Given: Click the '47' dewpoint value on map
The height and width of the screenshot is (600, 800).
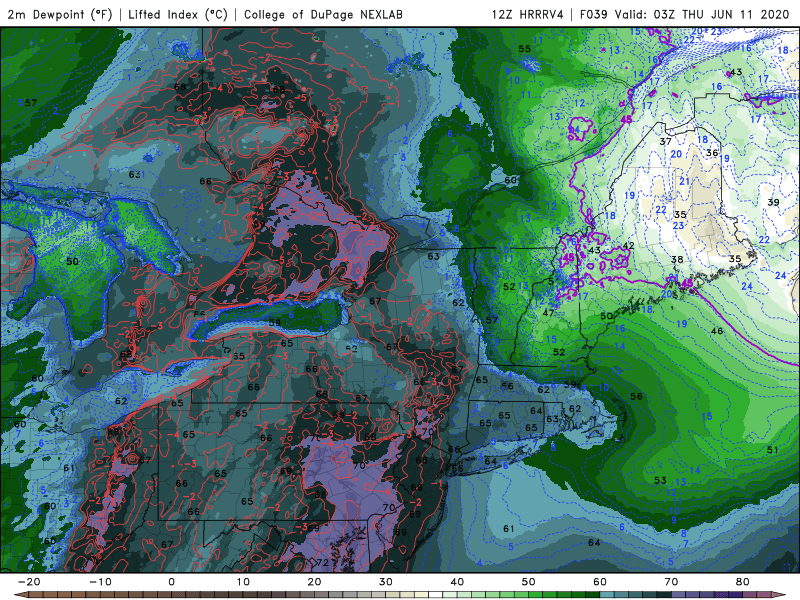Looking at the screenshot, I should [x=548, y=313].
